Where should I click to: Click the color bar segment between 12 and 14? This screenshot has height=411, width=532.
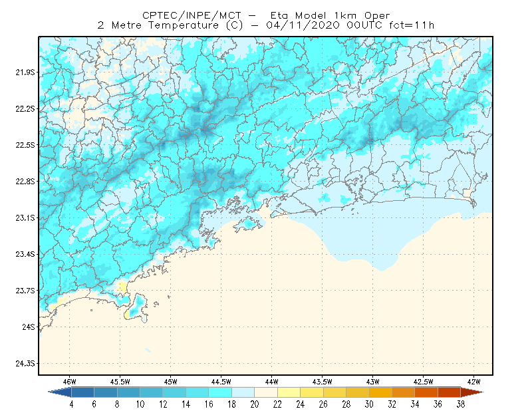(x=174, y=392)
